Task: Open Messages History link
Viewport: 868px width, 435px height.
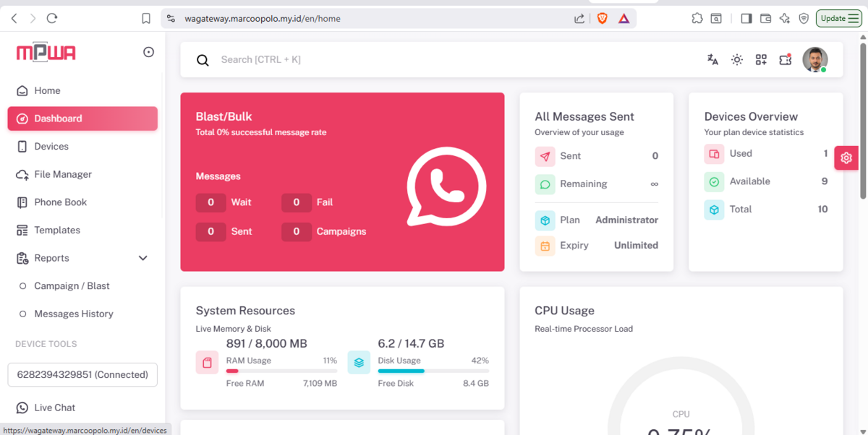Action: [74, 314]
